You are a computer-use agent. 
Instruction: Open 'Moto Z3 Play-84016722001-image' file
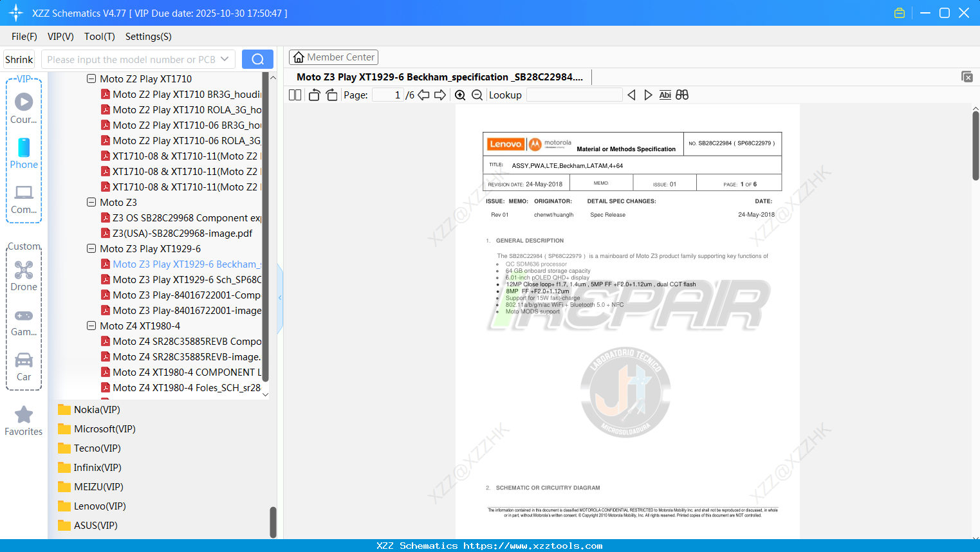coord(181,310)
